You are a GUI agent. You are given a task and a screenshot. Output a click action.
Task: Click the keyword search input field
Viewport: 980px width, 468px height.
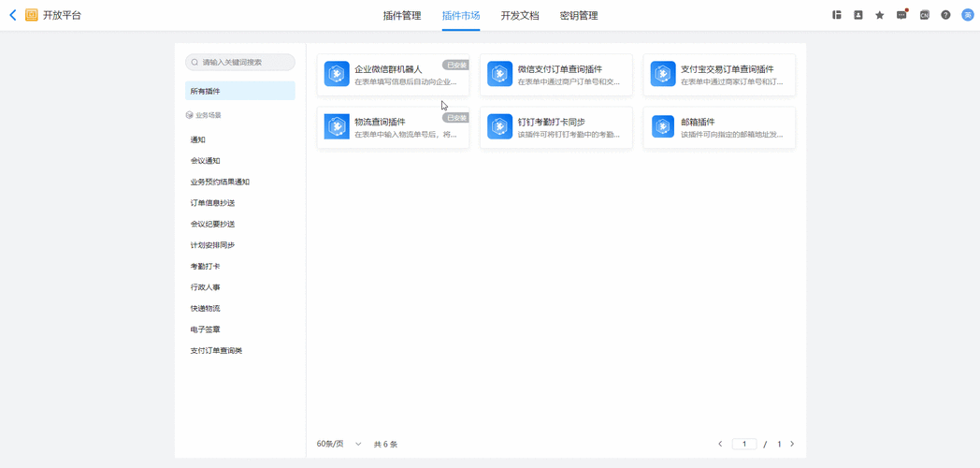click(240, 63)
